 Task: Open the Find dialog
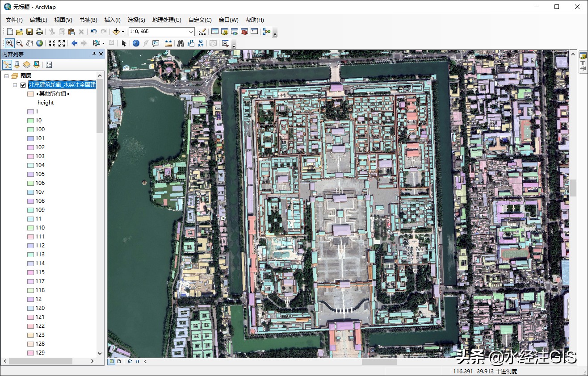(180, 43)
